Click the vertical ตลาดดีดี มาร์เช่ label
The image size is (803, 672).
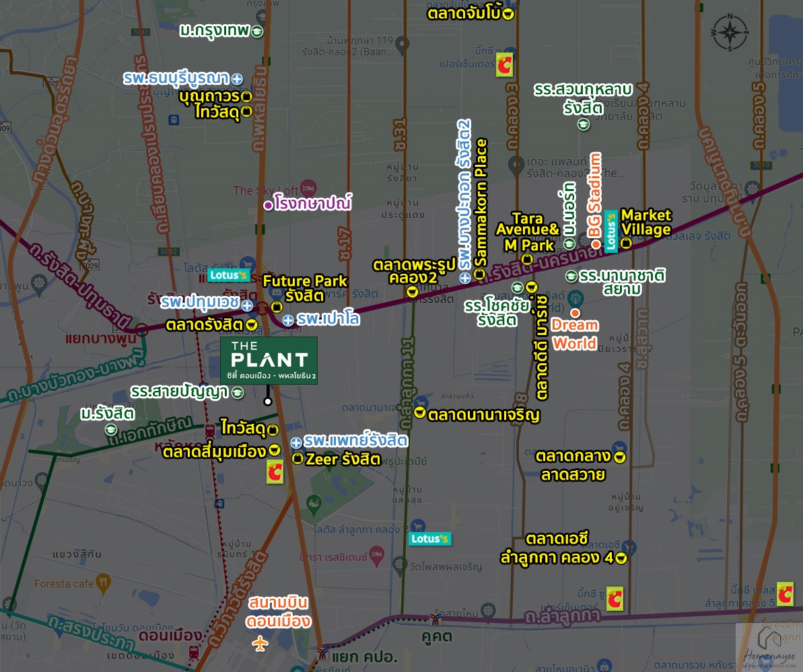coord(541,347)
